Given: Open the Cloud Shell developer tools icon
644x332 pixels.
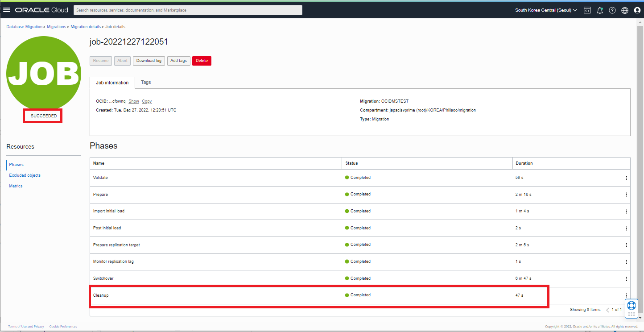Looking at the screenshot, I should 587,10.
